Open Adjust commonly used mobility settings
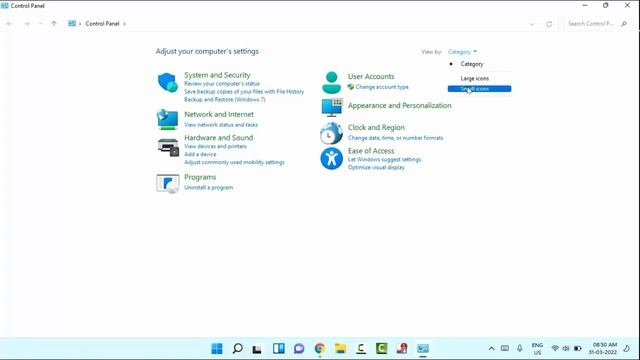640x360 pixels. click(x=234, y=162)
